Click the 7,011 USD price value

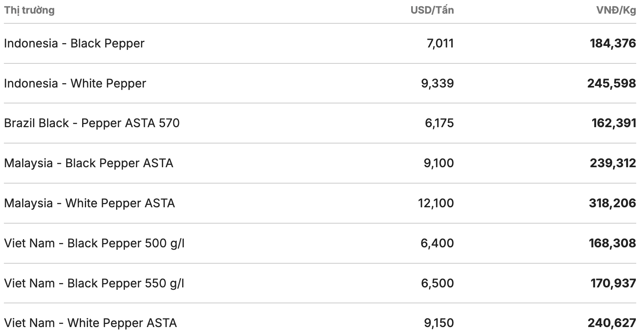coord(440,43)
